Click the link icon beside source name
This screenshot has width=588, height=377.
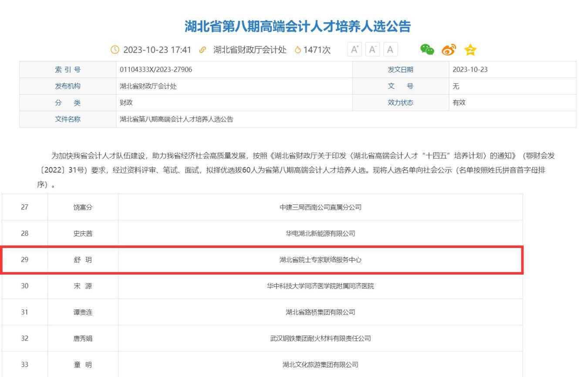[x=202, y=50]
